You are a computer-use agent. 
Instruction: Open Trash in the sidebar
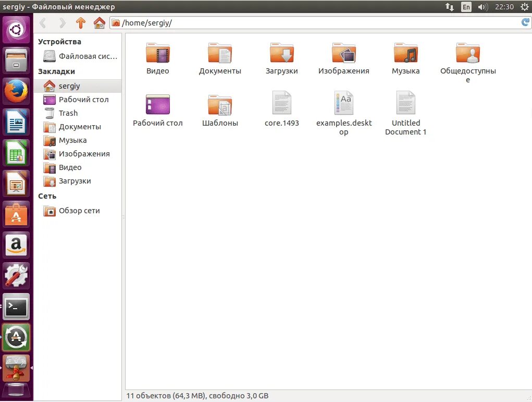(x=77, y=113)
